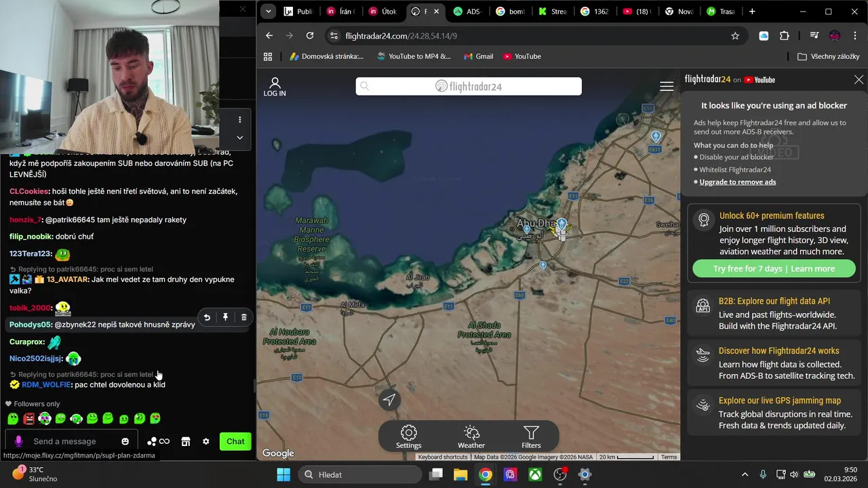Open Flightradar24 Settings gear on map

(408, 437)
